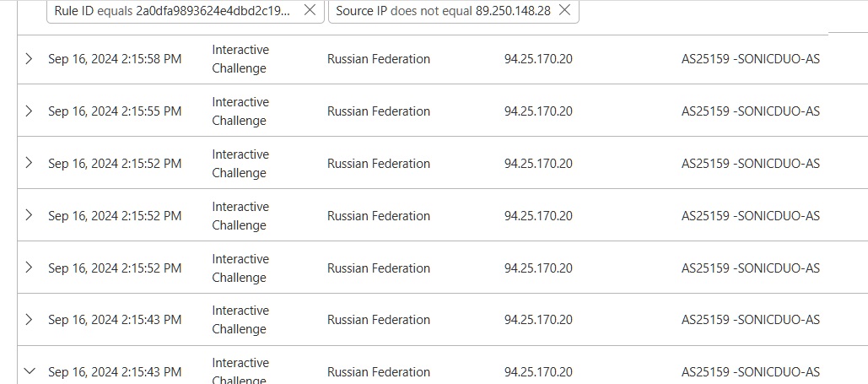Screen dimensions: 868x384
Task: Click Interactive Challenge in the 2:15:55 PM row
Action: (x=240, y=111)
